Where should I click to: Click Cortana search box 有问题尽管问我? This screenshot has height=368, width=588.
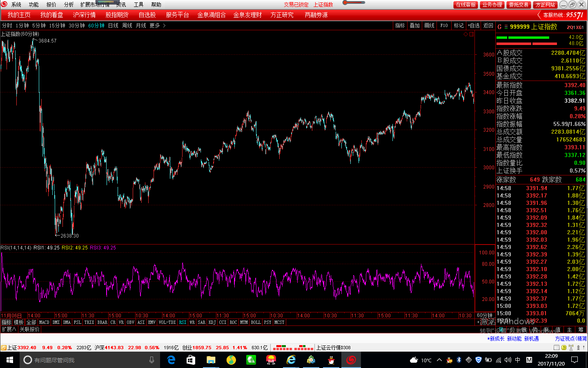[x=90, y=360]
